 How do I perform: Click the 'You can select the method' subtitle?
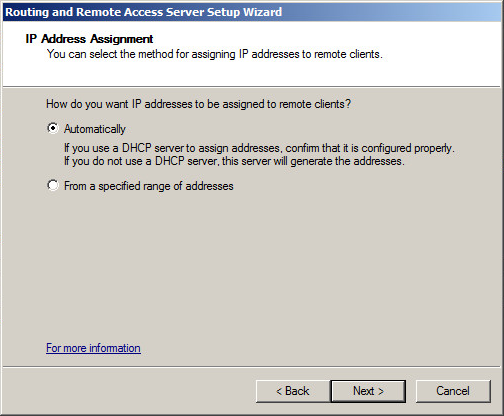(x=215, y=54)
